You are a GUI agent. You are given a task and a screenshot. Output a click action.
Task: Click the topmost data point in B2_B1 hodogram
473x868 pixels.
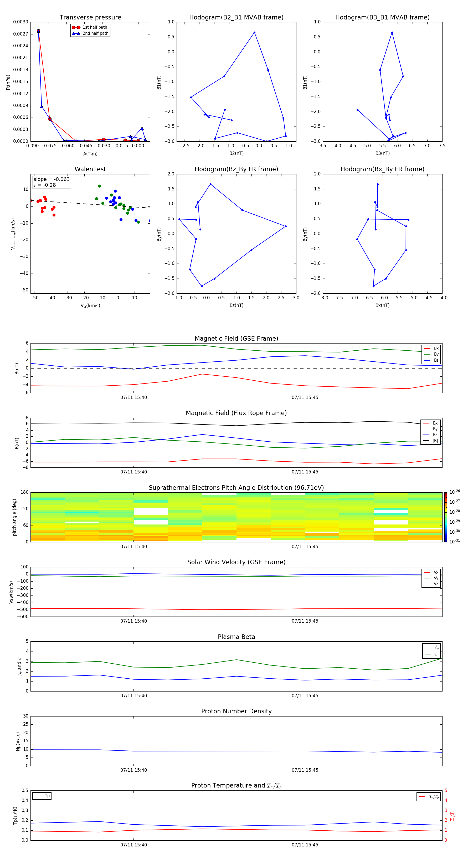tap(254, 33)
